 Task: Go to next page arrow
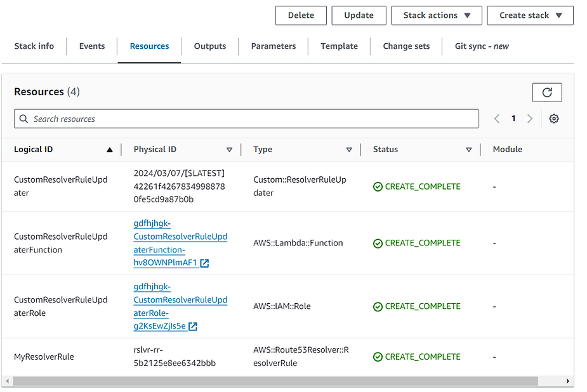point(530,119)
